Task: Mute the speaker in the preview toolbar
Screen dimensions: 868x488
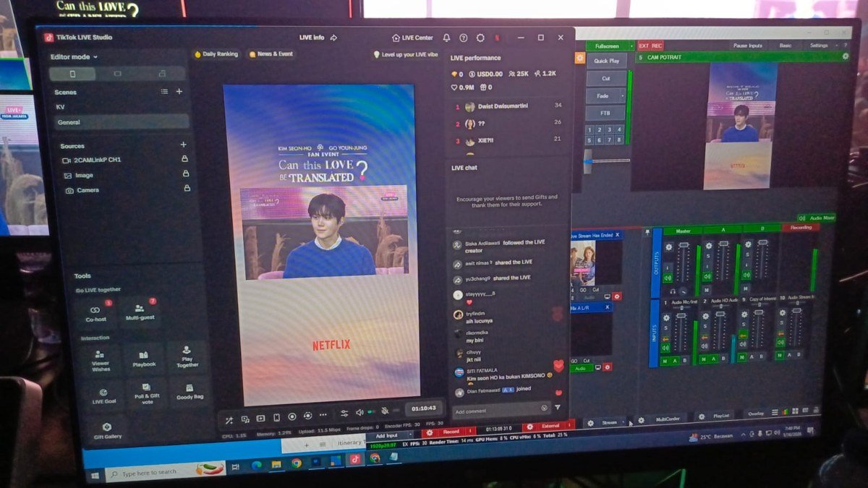Action: click(x=359, y=413)
